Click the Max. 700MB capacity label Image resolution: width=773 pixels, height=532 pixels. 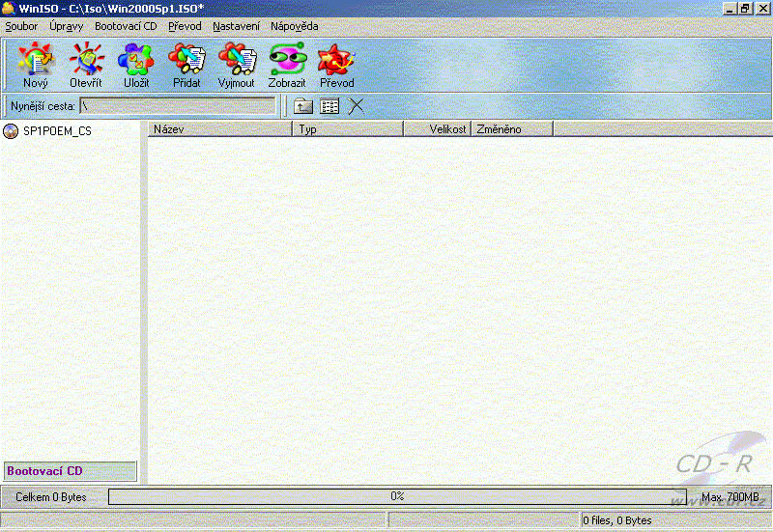pos(730,497)
